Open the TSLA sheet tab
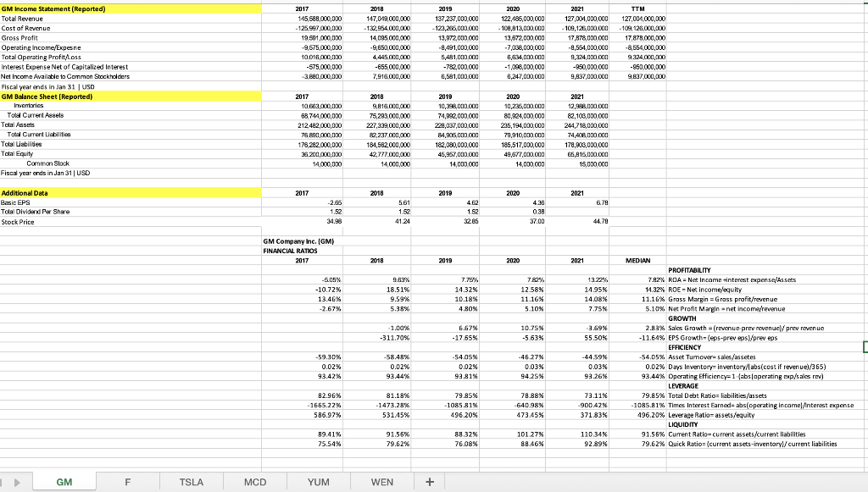The image size is (868, 492). click(x=192, y=481)
